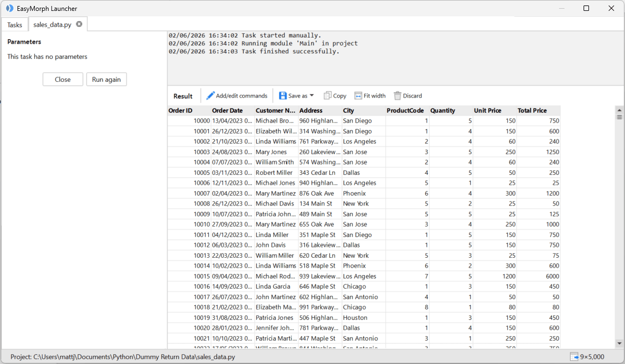
Task: Click the 'Task started manually' log line
Action: tap(245, 35)
